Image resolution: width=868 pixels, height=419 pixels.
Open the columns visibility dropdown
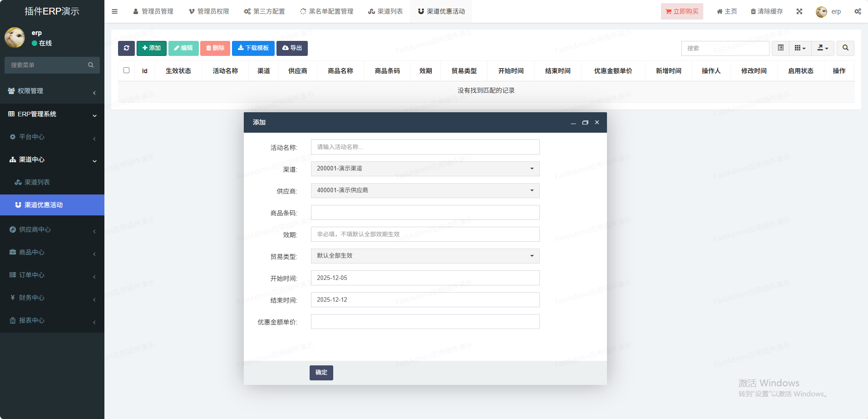[800, 48]
